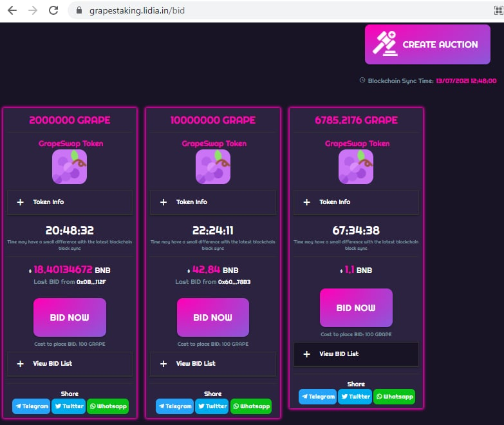Image resolution: width=504 pixels, height=425 pixels.
Task: Click the 67:34:38 countdown timer
Action: click(x=356, y=231)
